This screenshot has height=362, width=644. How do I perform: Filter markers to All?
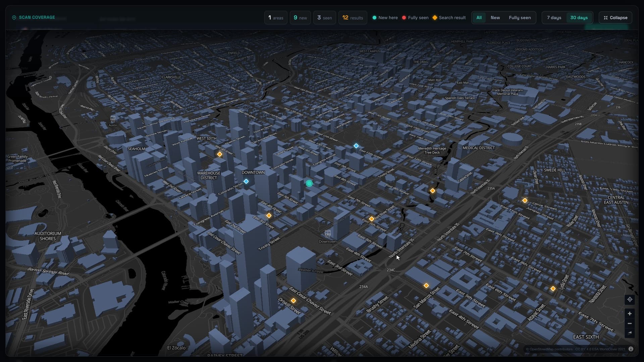click(479, 18)
